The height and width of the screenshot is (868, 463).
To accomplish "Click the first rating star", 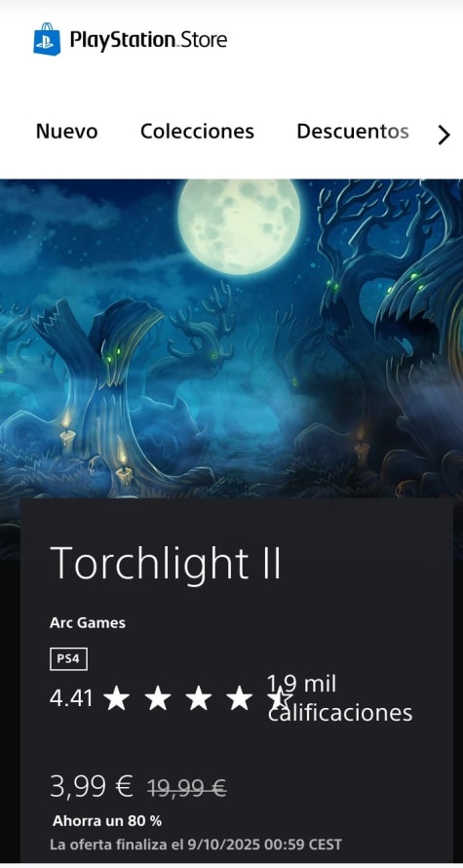I will 117,699.
